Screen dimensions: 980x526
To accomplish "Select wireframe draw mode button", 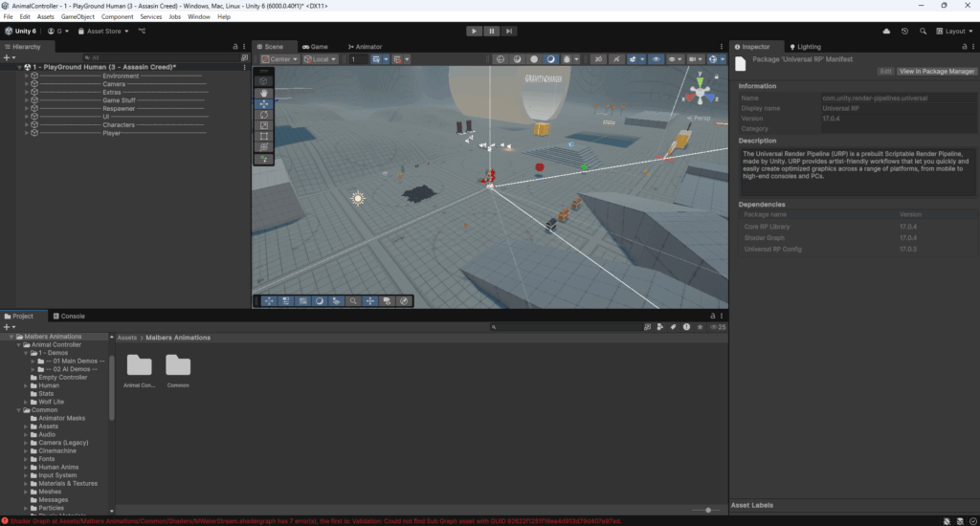I will point(500,59).
